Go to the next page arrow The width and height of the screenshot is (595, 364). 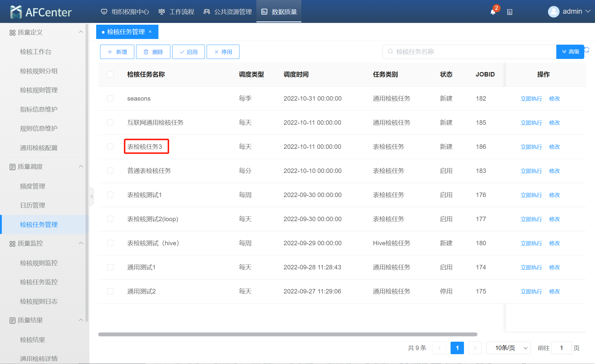click(475, 348)
